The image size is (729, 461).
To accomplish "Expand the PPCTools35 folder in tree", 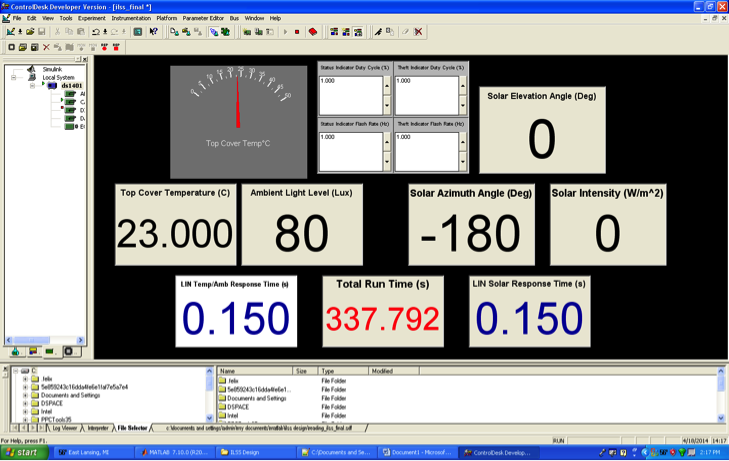I will click(25, 420).
